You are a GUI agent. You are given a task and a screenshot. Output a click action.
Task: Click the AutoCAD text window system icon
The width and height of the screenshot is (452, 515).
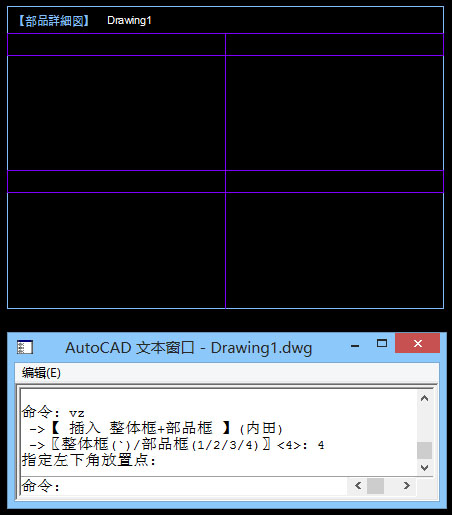[x=25, y=347]
